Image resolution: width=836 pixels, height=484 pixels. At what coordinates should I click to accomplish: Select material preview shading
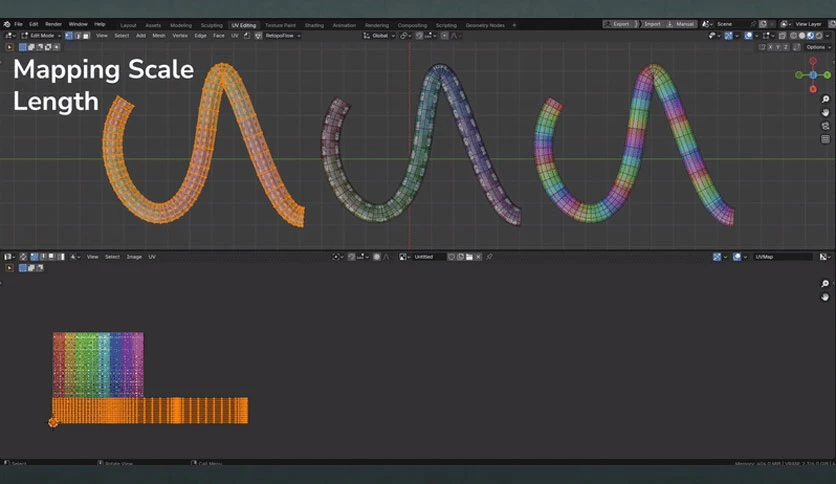tap(810, 36)
